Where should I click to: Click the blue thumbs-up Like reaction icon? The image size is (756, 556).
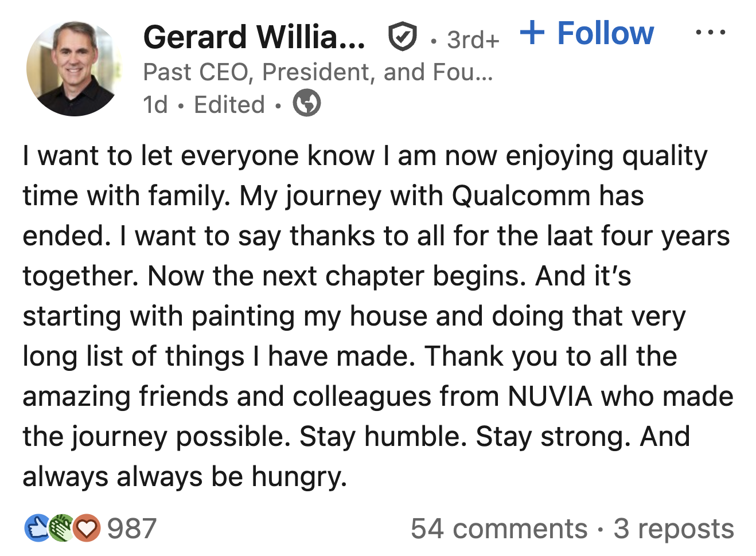click(x=37, y=528)
